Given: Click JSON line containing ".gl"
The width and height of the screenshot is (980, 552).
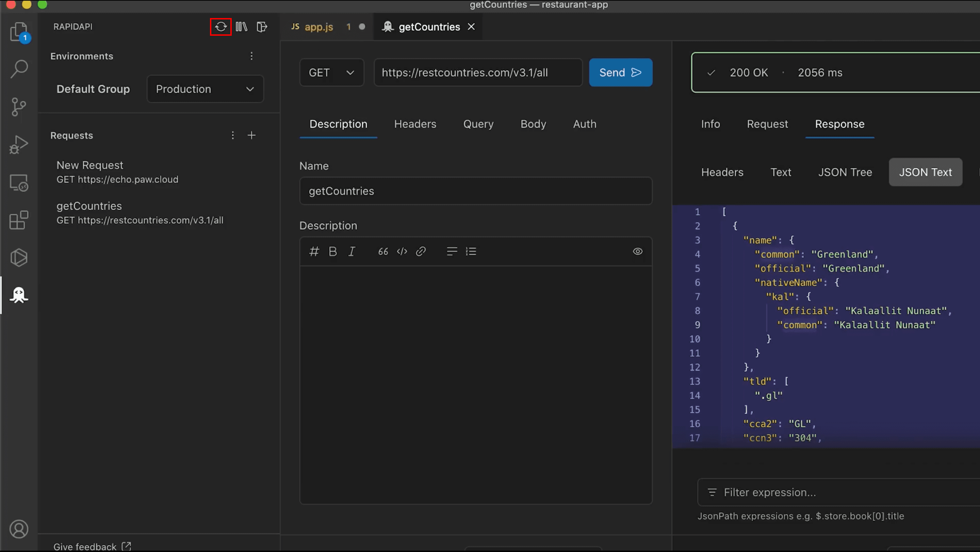Looking at the screenshot, I should pos(768,396).
